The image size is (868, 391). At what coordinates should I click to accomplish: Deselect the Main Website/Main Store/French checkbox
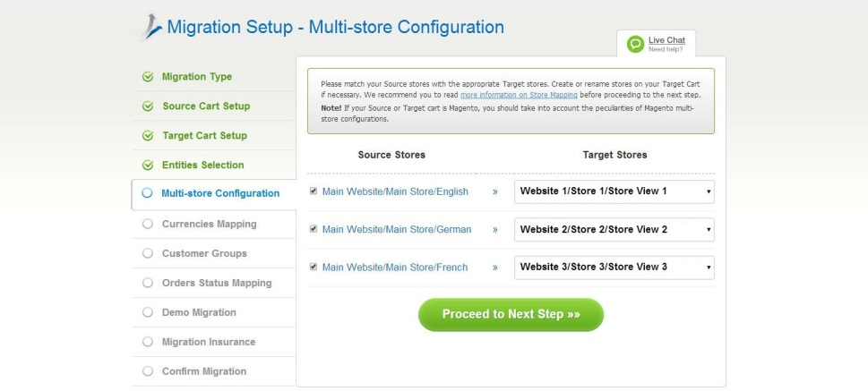[x=314, y=267]
